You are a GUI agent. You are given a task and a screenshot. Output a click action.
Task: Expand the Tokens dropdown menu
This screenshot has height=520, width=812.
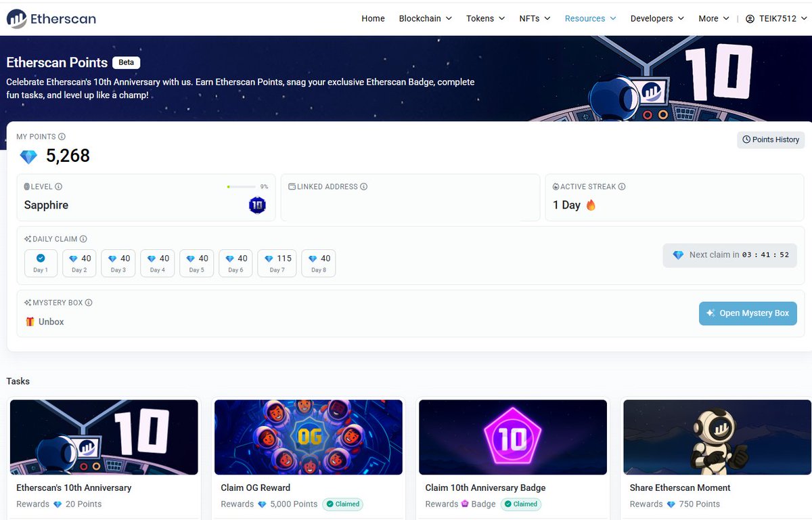tap(485, 18)
